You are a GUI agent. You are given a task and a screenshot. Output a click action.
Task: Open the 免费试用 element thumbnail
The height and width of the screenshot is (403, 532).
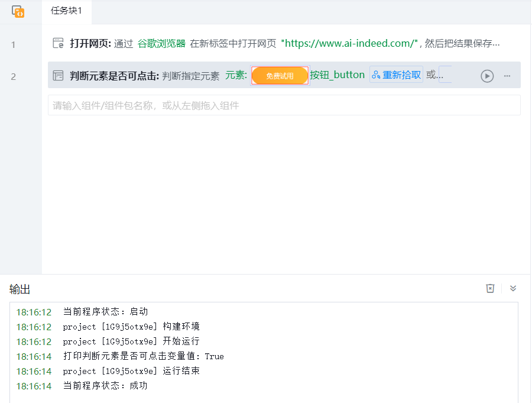280,75
